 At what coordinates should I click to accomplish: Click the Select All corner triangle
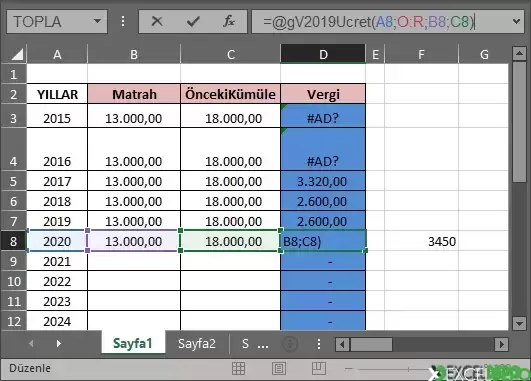coord(17,54)
